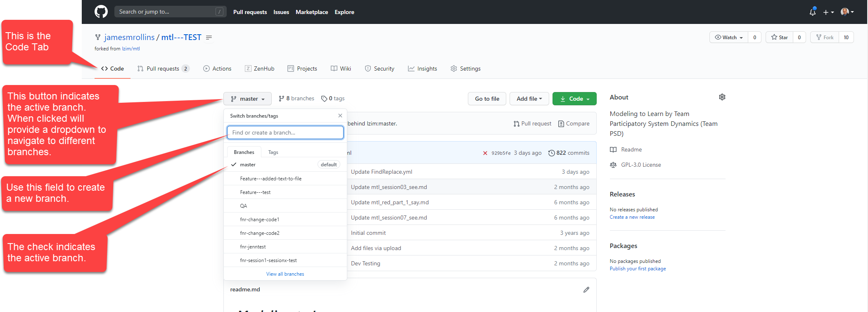Open Update mtl_session03_see.md commit message
Image resolution: width=868 pixels, height=312 pixels.
point(389,187)
